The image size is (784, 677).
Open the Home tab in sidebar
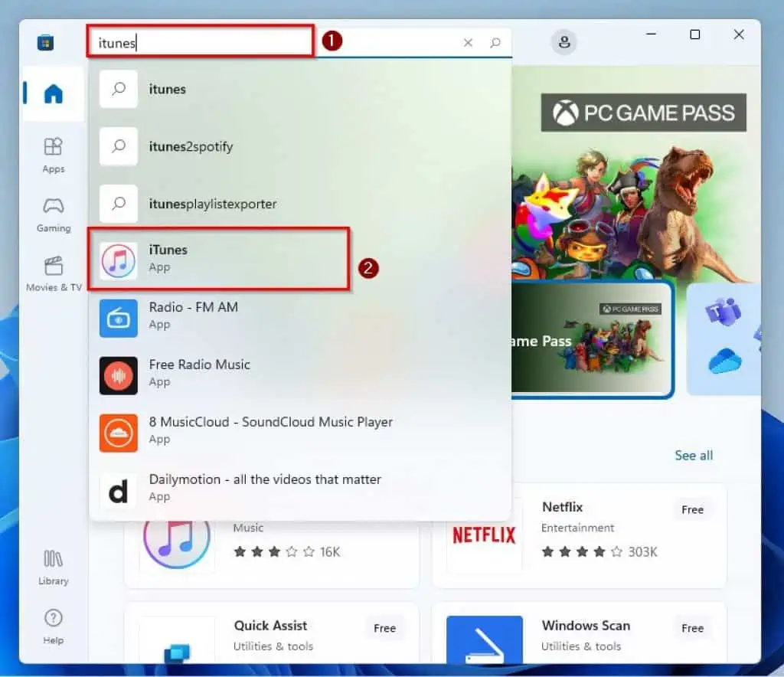click(x=53, y=93)
